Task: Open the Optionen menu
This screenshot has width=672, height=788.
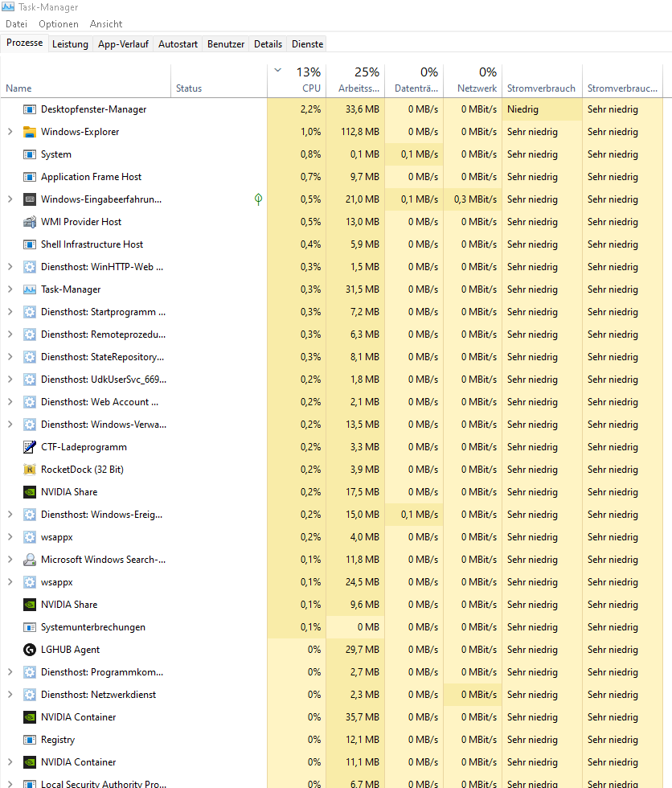Action: click(59, 24)
